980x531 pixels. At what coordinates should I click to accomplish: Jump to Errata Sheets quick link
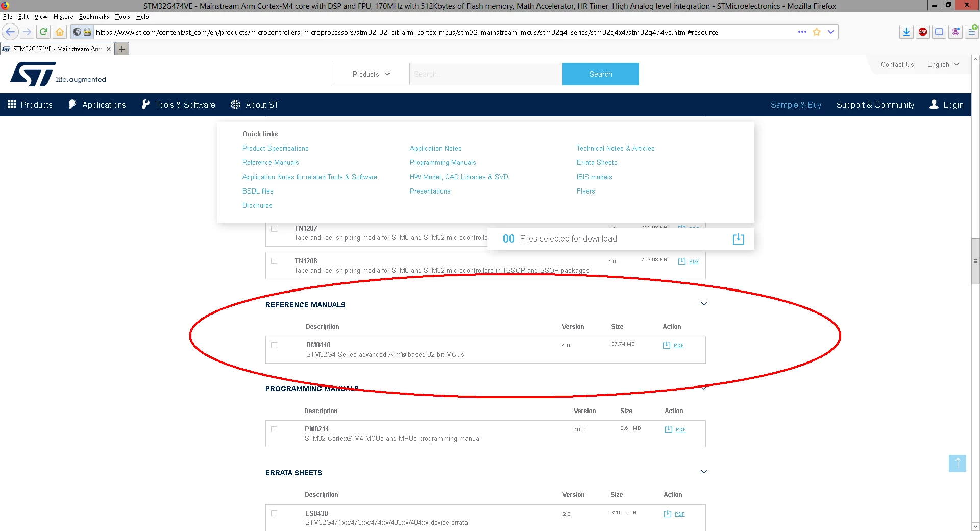597,162
